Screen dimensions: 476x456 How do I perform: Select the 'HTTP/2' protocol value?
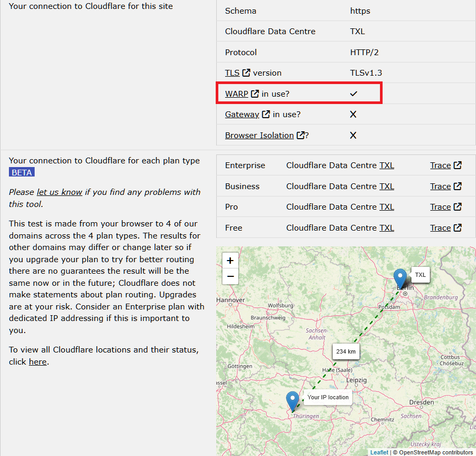(x=364, y=53)
